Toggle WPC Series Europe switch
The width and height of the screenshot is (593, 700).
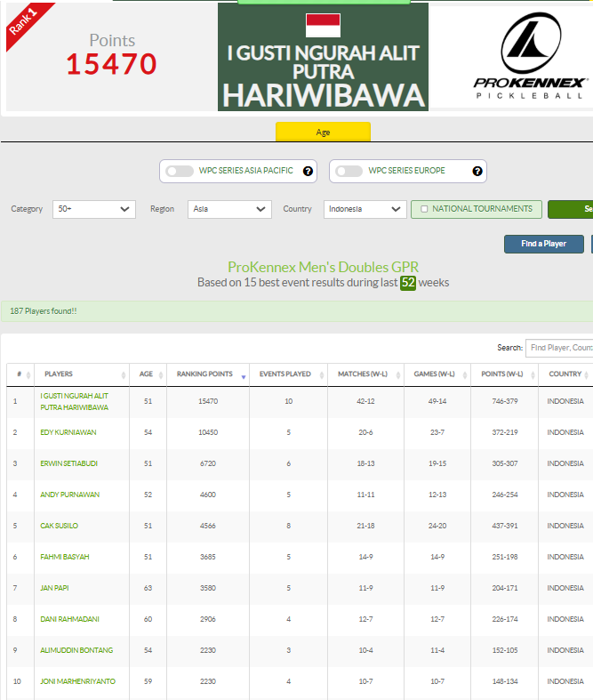click(x=349, y=171)
